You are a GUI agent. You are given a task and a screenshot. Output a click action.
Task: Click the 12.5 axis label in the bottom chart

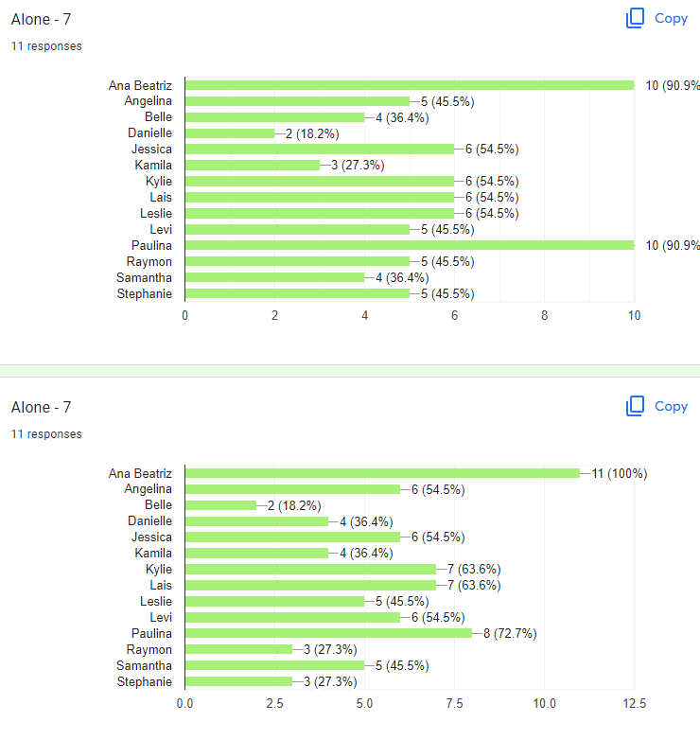click(634, 704)
